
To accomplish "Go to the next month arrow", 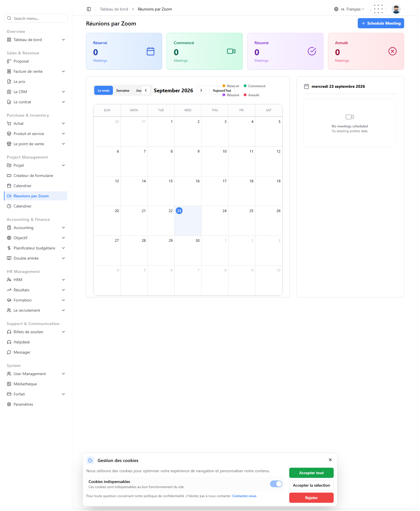I will click(201, 90).
